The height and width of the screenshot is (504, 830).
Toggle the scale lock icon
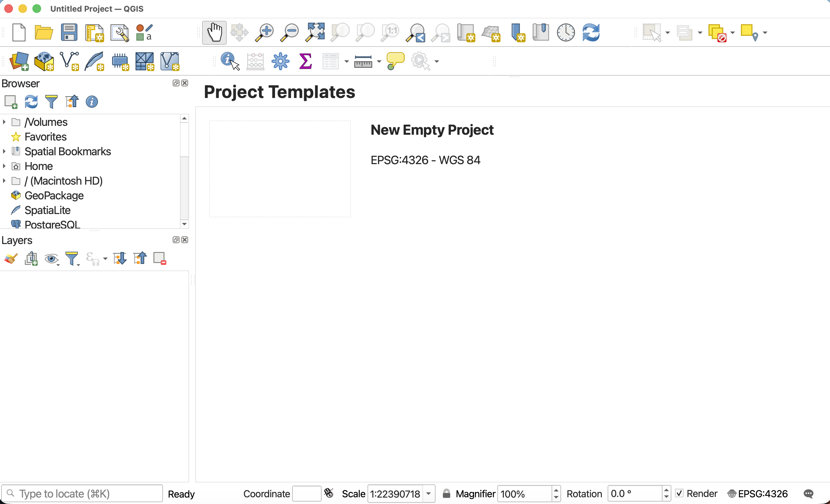tap(446, 494)
